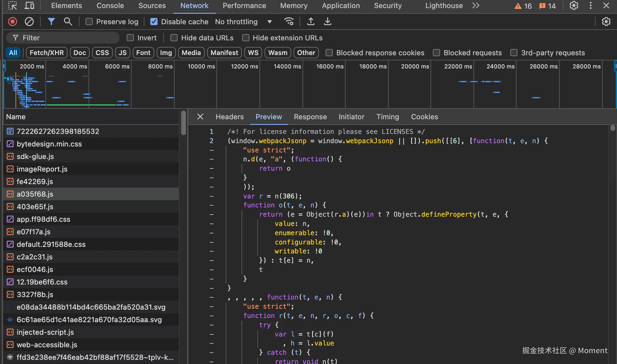
Task: Stop recording network log
Action: pos(13,22)
